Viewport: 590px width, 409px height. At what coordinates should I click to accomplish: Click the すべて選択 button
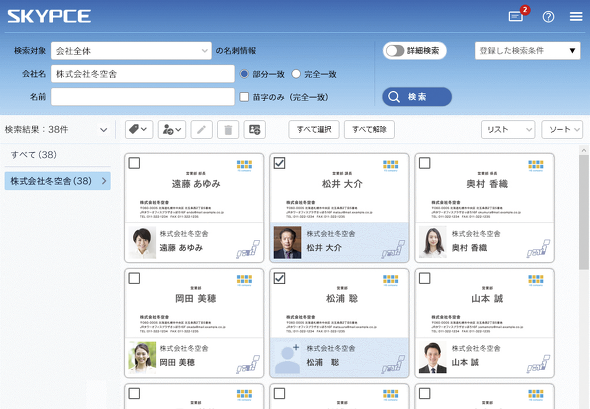[314, 129]
